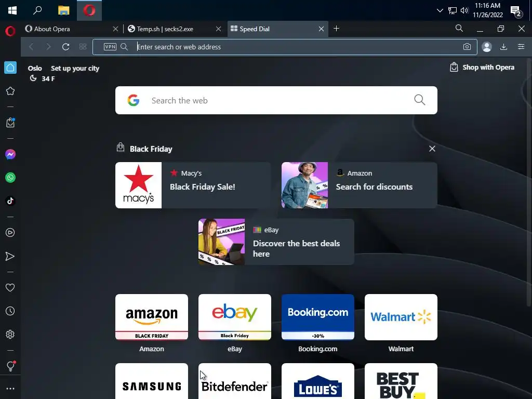
Task: Click the Back navigation arrow
Action: 31,47
